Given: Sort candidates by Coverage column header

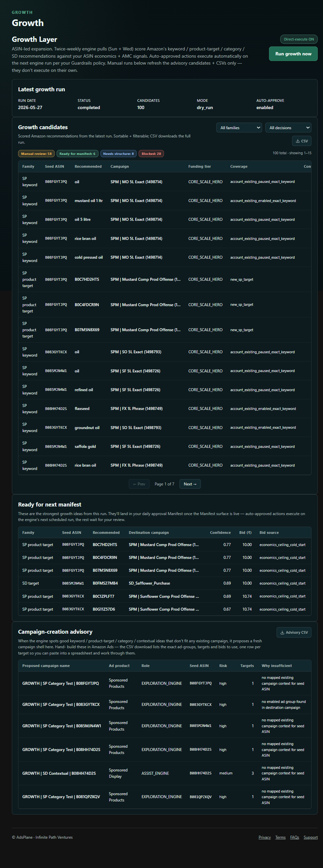Looking at the screenshot, I should [239, 166].
